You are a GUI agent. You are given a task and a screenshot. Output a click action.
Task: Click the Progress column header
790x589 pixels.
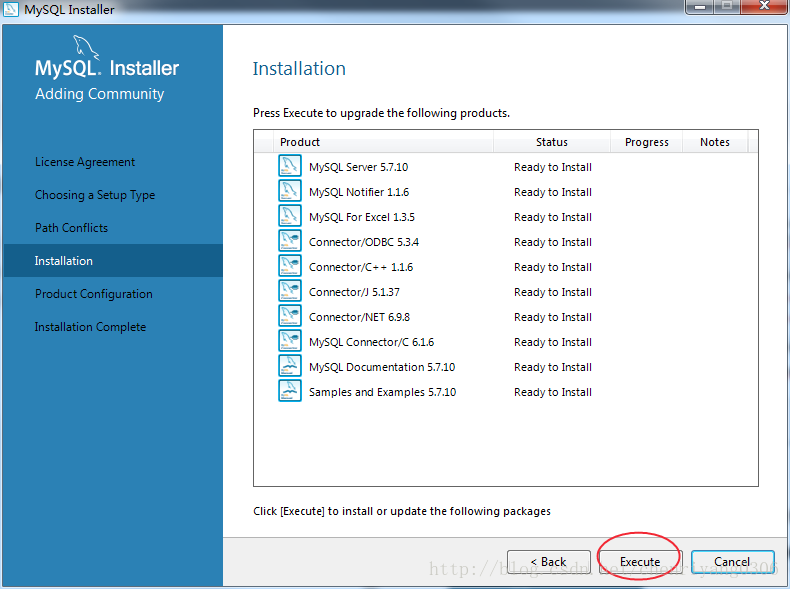646,142
